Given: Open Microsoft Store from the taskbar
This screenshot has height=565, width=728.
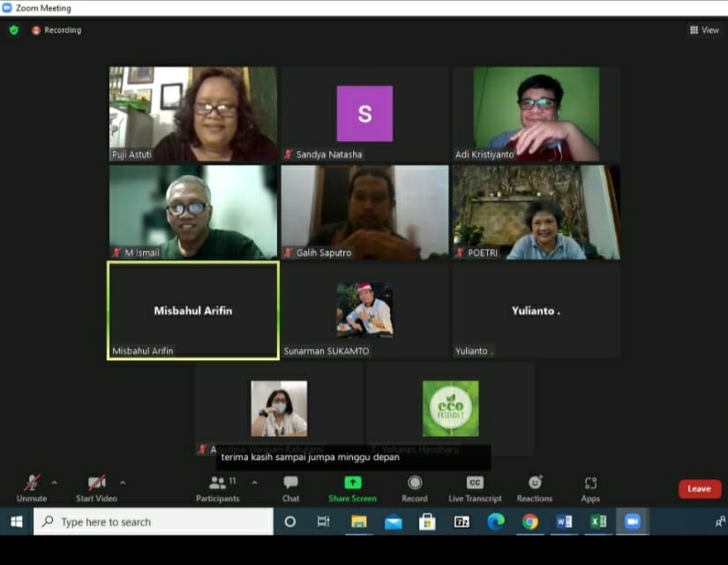Looking at the screenshot, I should [x=427, y=522].
